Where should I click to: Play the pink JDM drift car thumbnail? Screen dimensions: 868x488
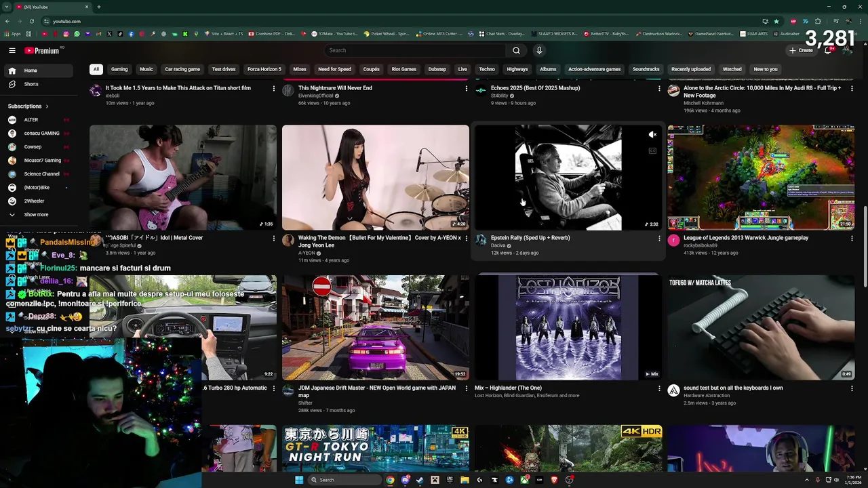[376, 327]
